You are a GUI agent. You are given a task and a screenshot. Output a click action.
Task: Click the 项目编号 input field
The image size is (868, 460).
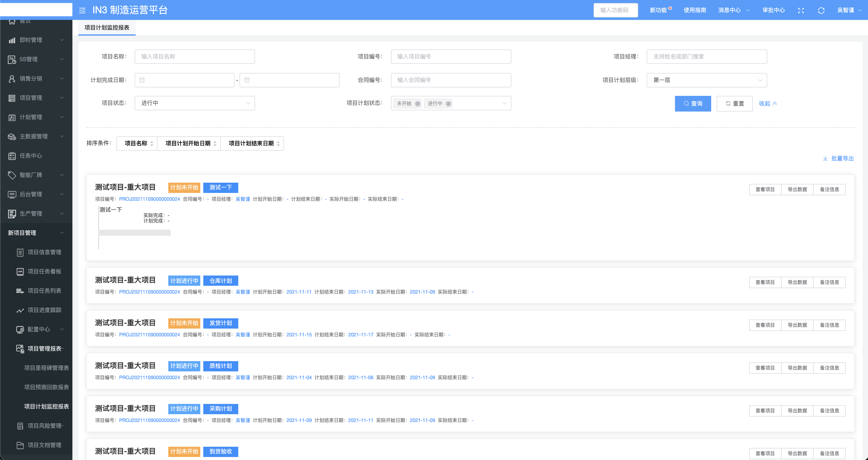tap(451, 57)
